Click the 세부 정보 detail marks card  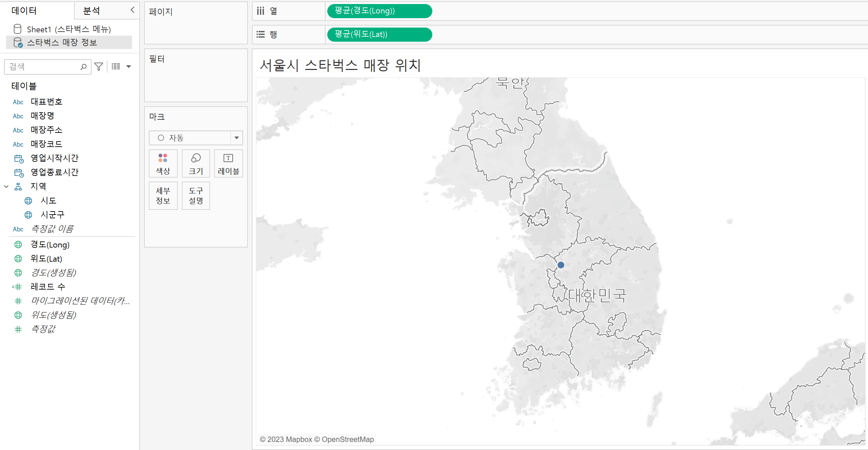pyautogui.click(x=163, y=196)
